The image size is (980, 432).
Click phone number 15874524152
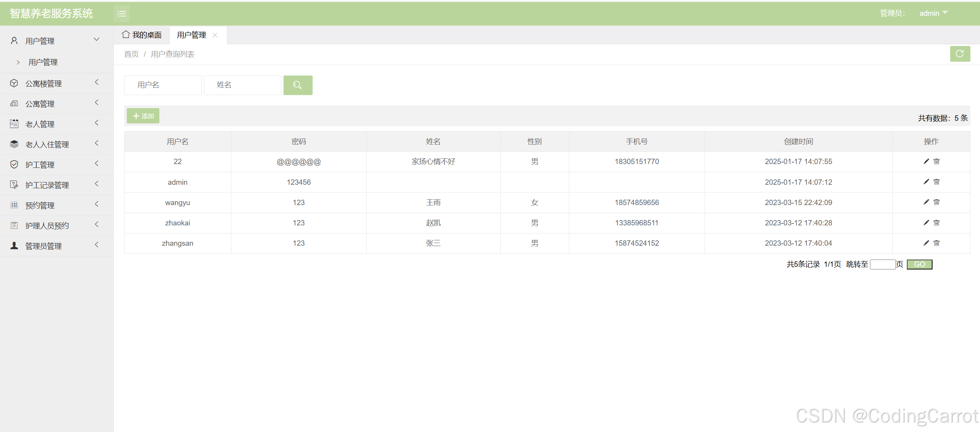[637, 243]
